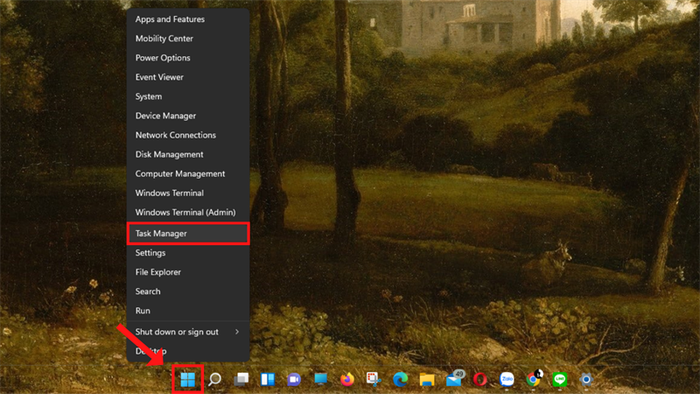Select Task Manager from the menu
700x394 pixels.
(188, 233)
